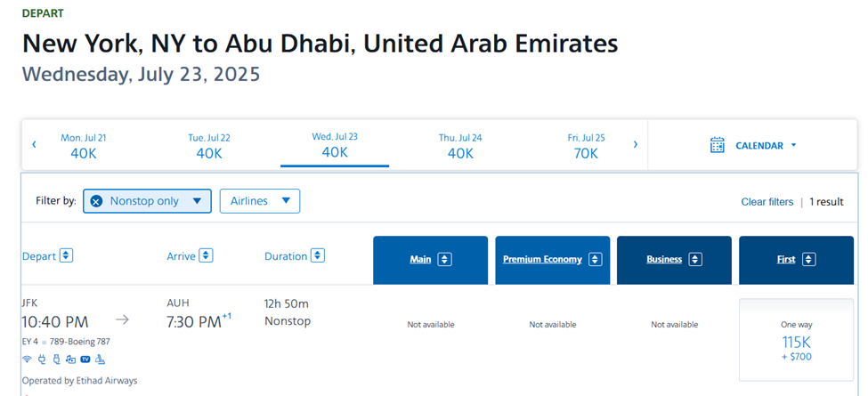Select the First class 115K fare
Viewport: 868px width, 396px height.
click(x=796, y=341)
